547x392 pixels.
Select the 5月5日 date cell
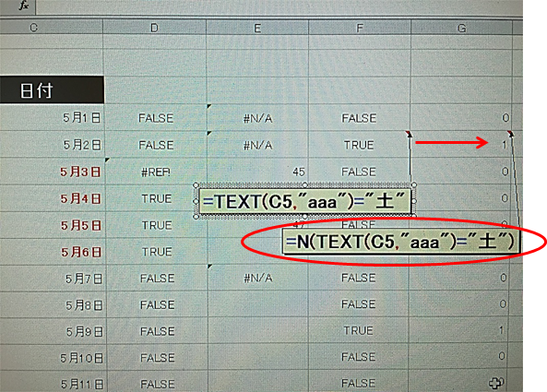(53, 225)
